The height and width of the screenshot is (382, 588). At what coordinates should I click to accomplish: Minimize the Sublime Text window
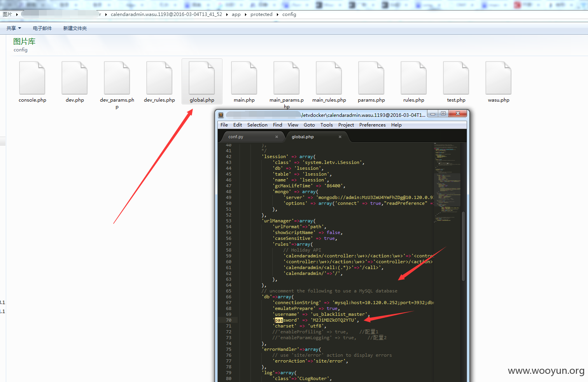click(x=432, y=114)
